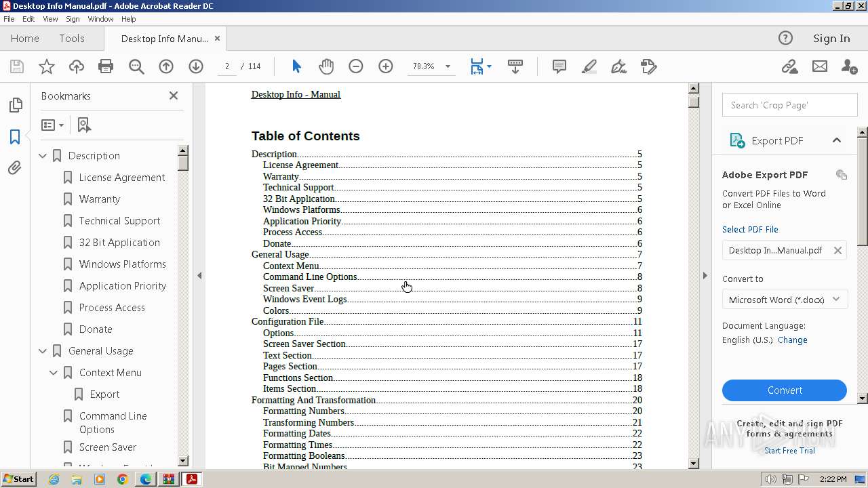868x488 pixels.
Task: Go to next page arrow
Action: click(196, 66)
